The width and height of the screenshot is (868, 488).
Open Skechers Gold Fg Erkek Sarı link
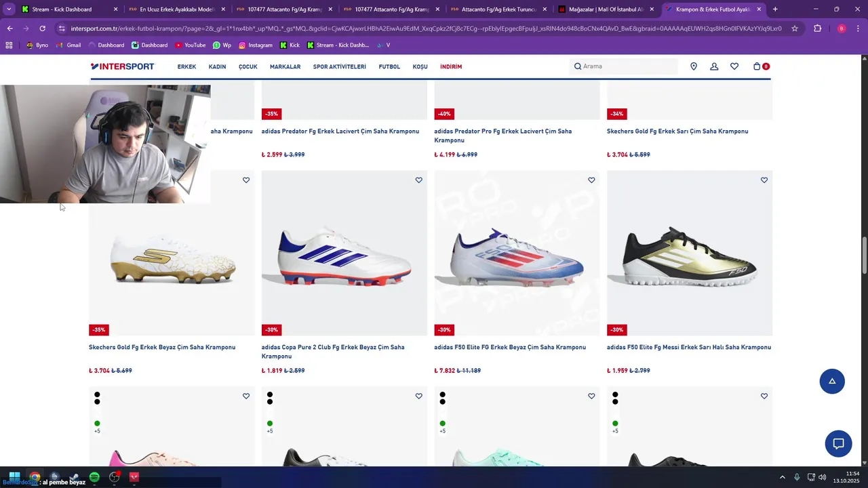tap(677, 131)
